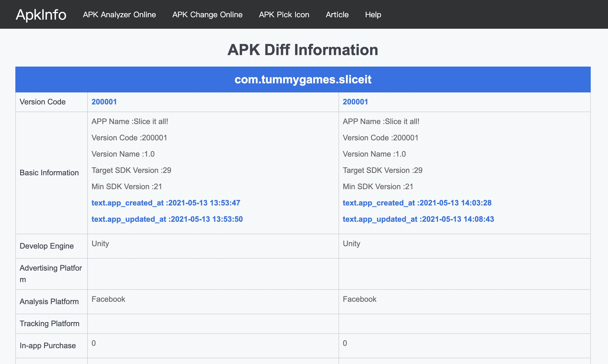
Task: Select the left version code link 200001
Action: pyautogui.click(x=104, y=102)
